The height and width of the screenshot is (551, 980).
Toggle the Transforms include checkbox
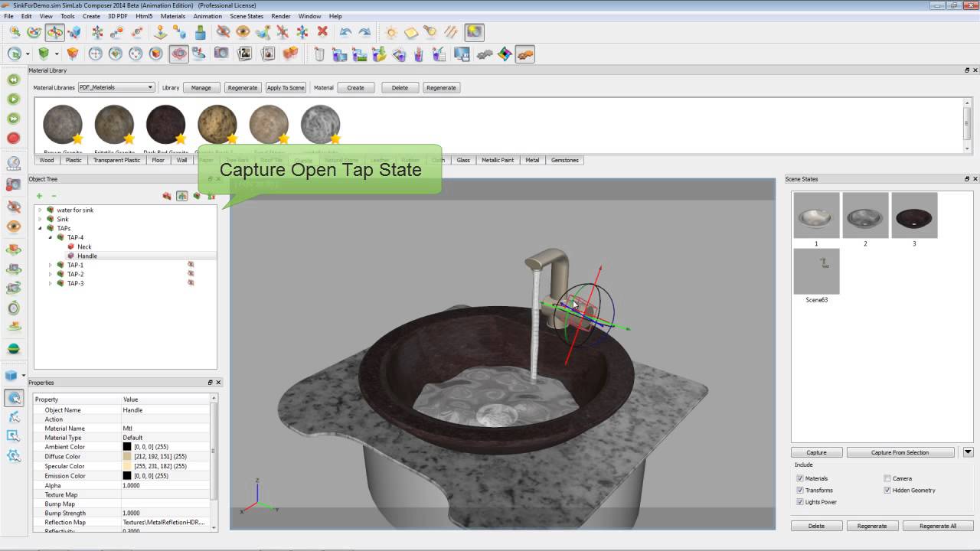coord(800,491)
